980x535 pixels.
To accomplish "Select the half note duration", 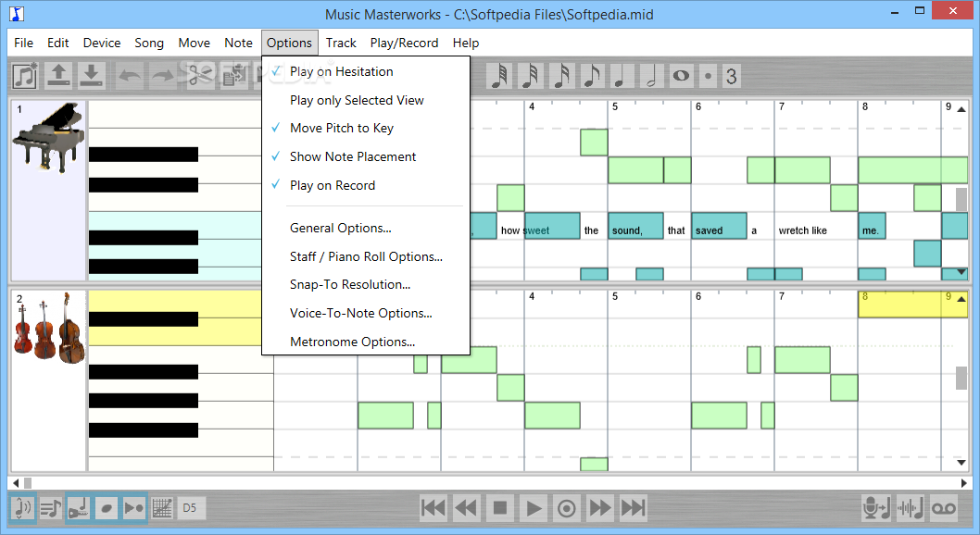I will [651, 76].
